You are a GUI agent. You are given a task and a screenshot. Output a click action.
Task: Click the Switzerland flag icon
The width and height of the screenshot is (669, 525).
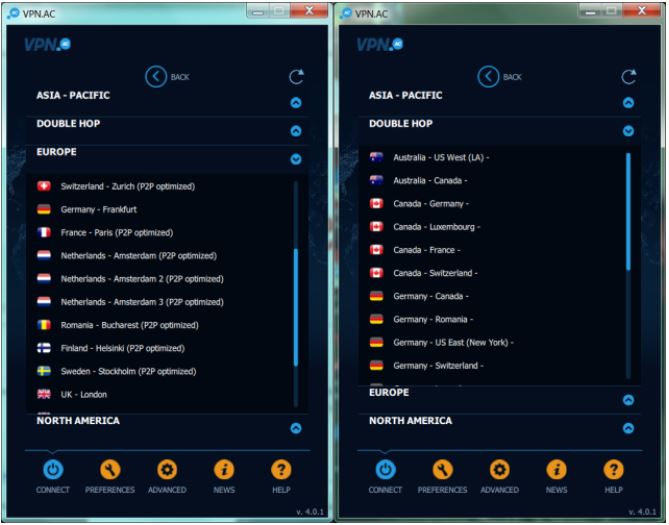click(x=44, y=186)
